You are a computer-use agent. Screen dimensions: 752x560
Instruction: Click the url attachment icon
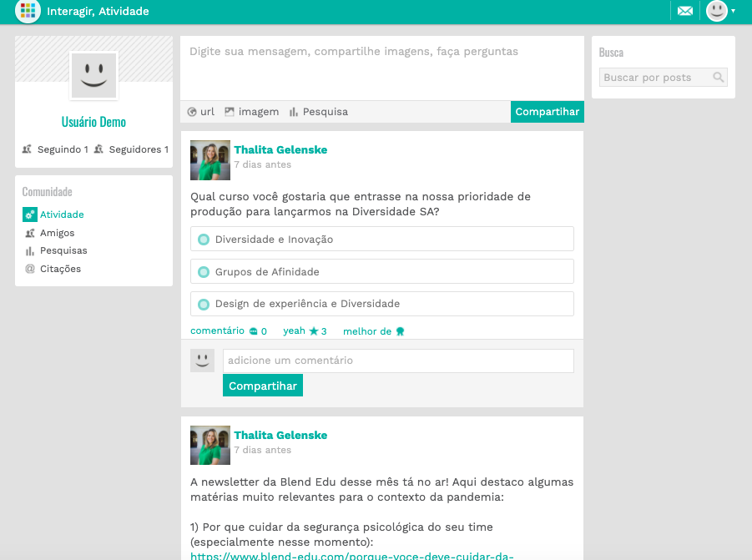[x=192, y=112]
